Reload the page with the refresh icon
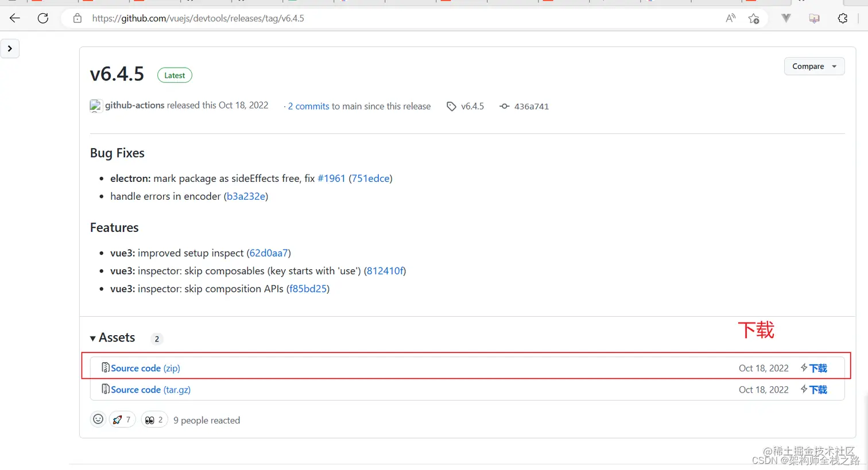The height and width of the screenshot is (470, 868). click(x=43, y=18)
